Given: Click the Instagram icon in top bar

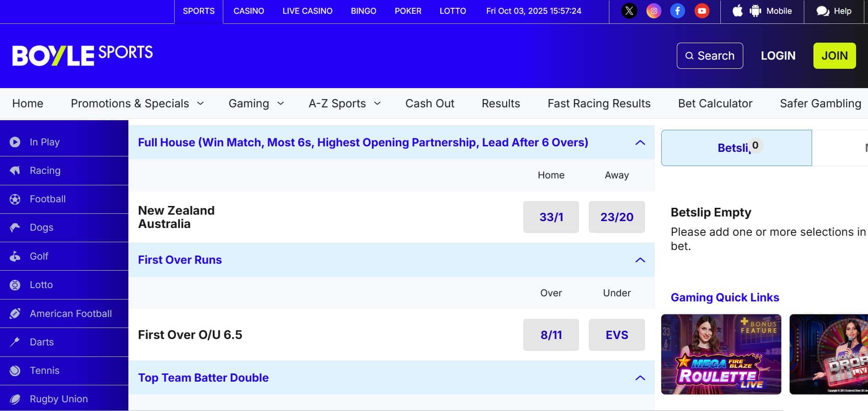Looking at the screenshot, I should pyautogui.click(x=653, y=11).
